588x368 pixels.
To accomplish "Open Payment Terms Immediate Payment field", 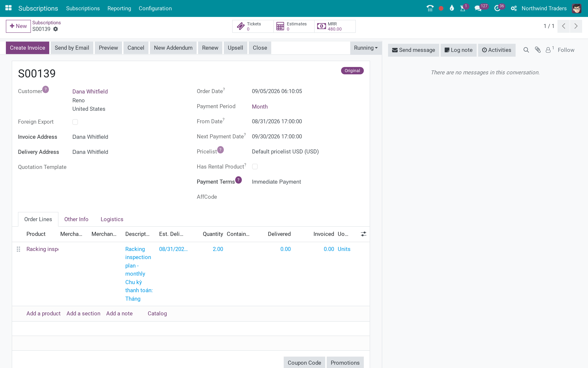I will 276,182.
